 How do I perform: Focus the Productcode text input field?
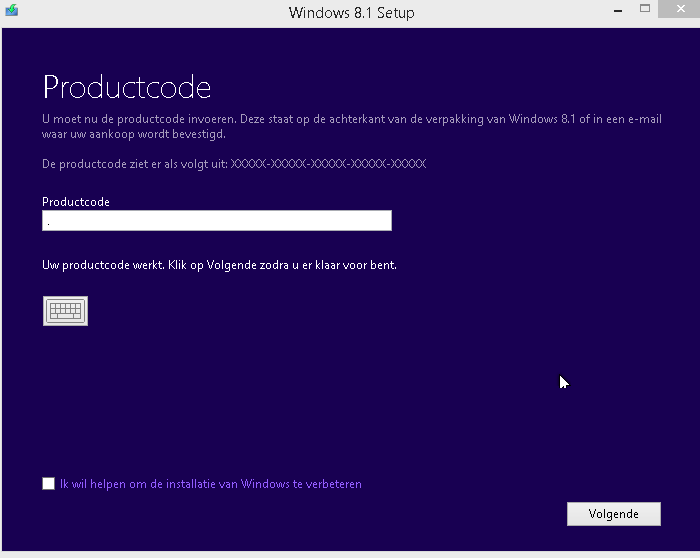217,221
